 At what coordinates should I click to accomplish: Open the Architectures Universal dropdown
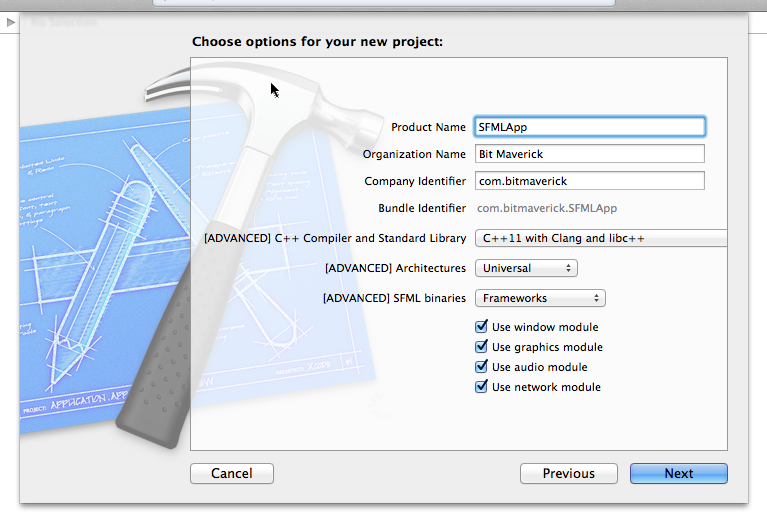(x=526, y=268)
